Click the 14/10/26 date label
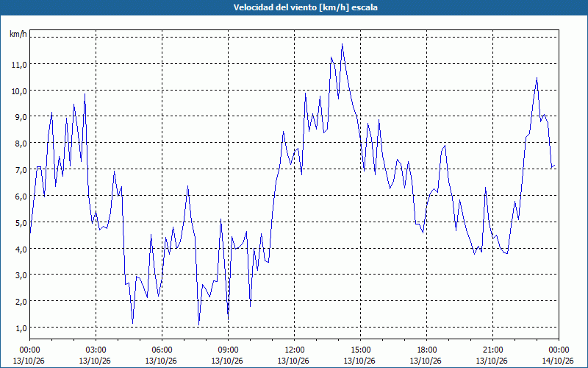 (559, 361)
